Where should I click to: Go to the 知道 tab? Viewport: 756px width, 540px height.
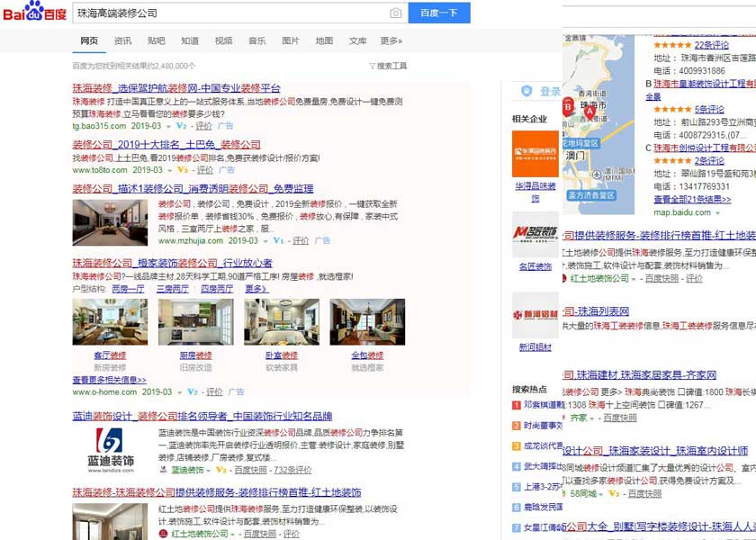[190, 41]
